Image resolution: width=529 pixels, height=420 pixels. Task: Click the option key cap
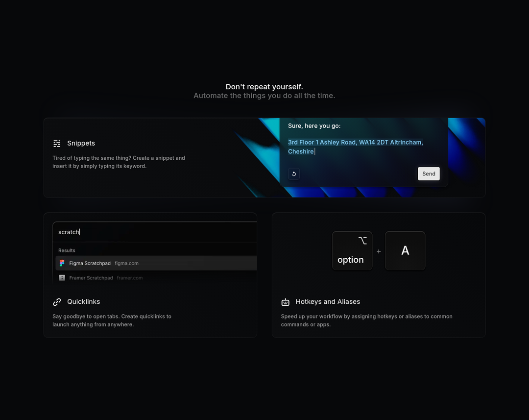click(352, 250)
